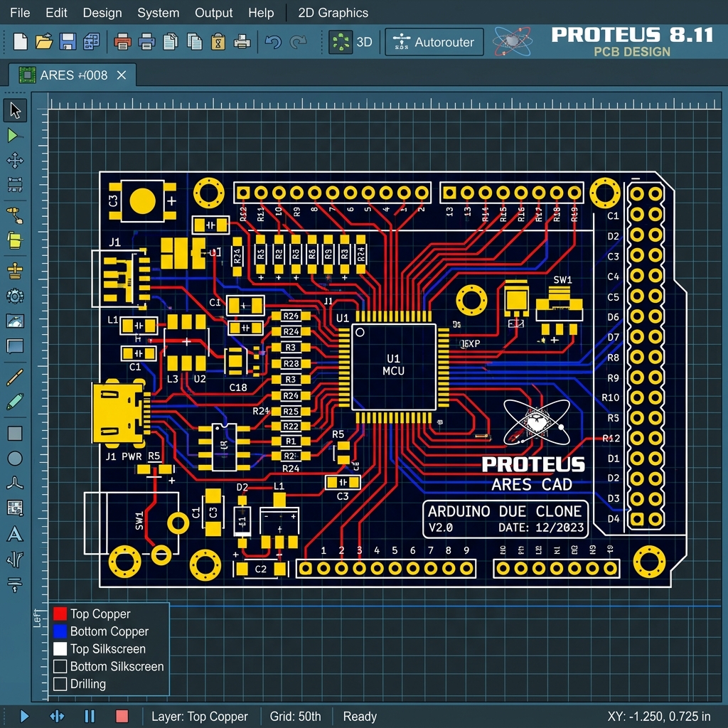The image size is (728, 728).
Task: Open the Design menu
Action: [102, 13]
